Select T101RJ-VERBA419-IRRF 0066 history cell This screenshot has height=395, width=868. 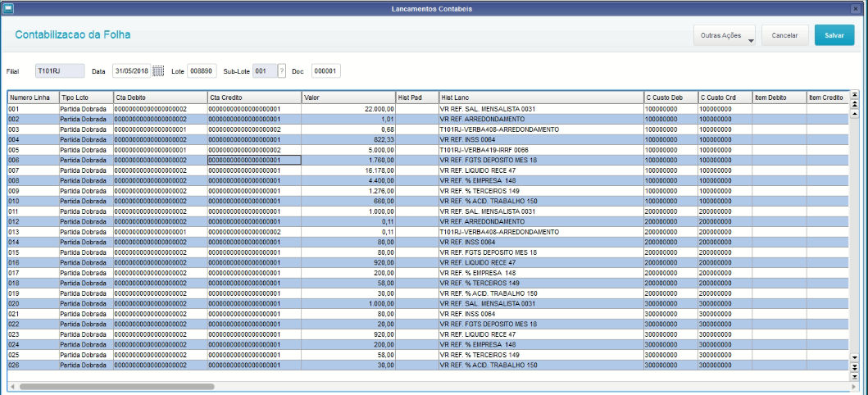coord(542,150)
